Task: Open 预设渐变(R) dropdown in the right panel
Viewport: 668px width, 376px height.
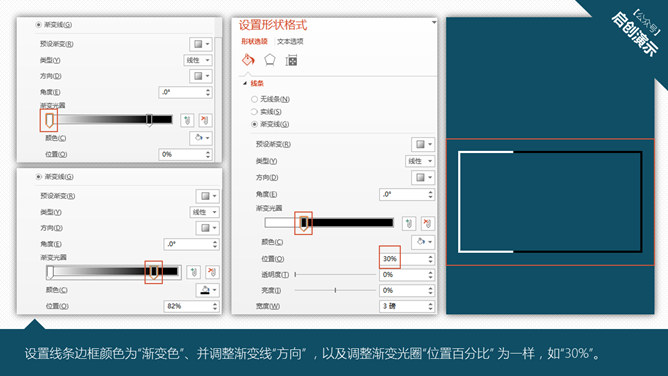Action: point(423,144)
